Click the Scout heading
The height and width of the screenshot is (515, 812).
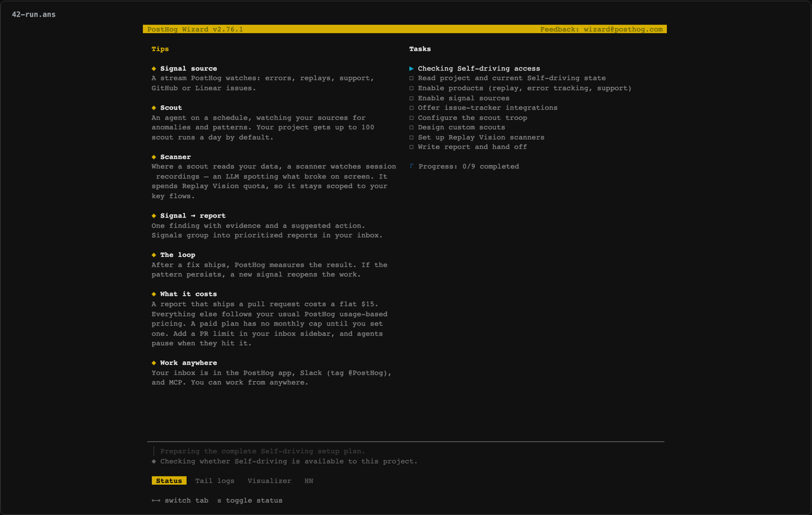[x=171, y=107]
